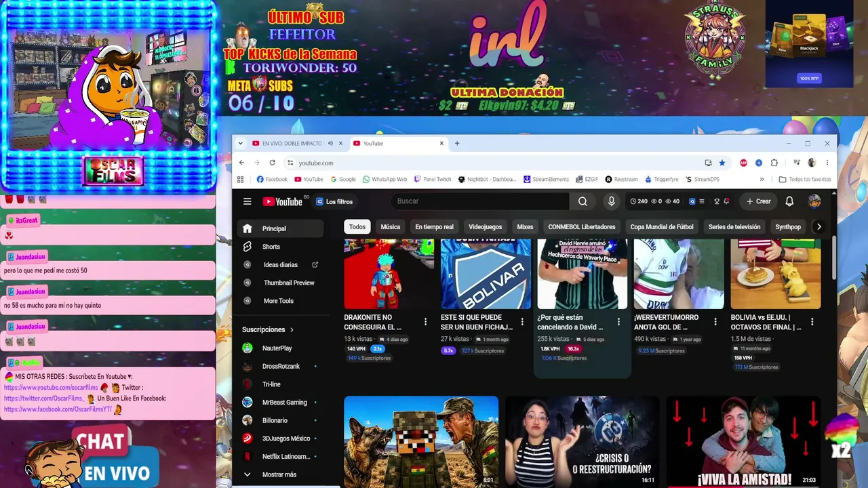Open the Panel Twitch bookmark
This screenshot has height=488, width=868.
click(x=432, y=180)
